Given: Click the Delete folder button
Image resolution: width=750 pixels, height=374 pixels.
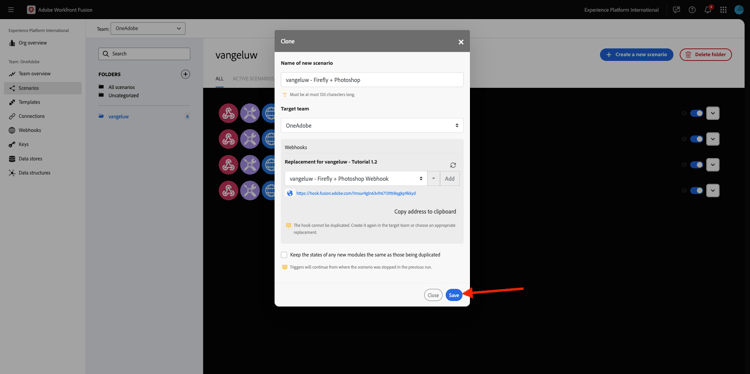Looking at the screenshot, I should [706, 55].
